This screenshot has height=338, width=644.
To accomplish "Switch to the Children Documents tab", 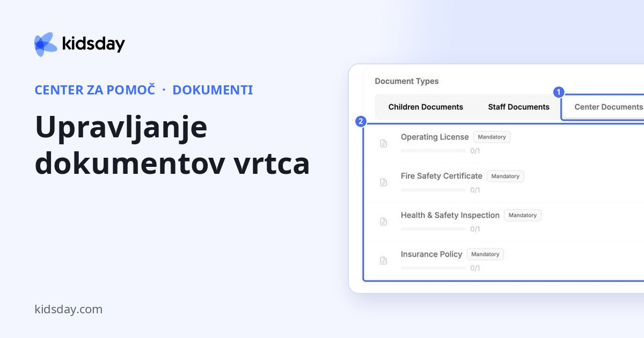I will [426, 107].
